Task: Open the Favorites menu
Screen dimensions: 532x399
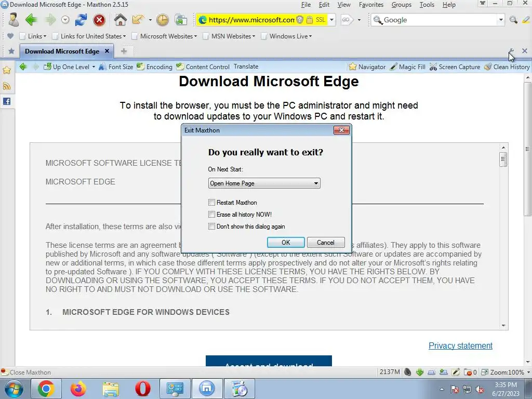Action: (x=371, y=5)
